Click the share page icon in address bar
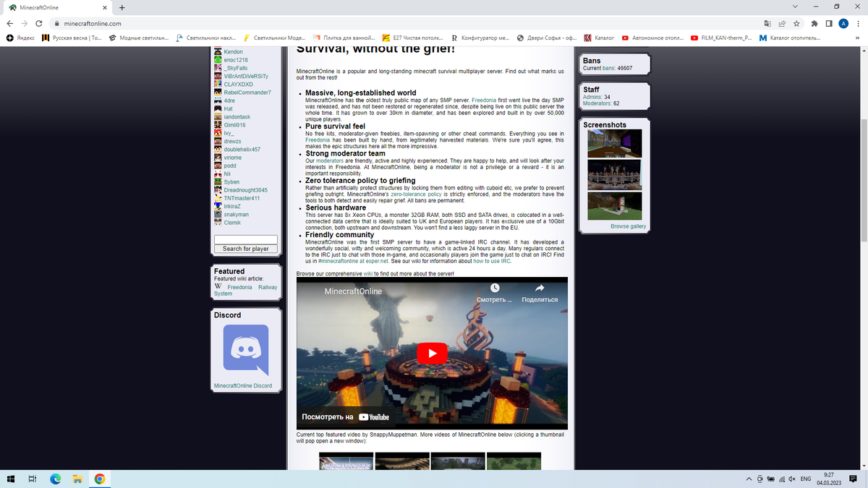Image resolution: width=868 pixels, height=488 pixels. click(782, 23)
